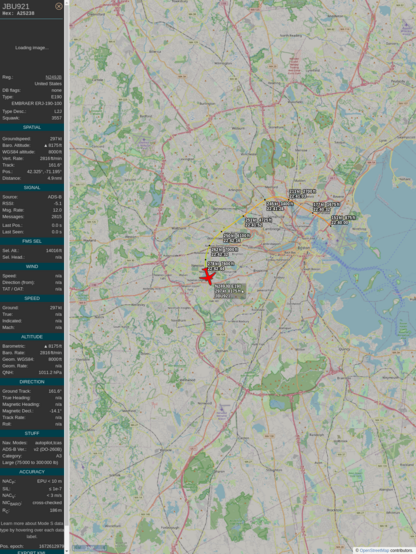This screenshot has width=416, height=554.
Task: Click the FMS SEL section header
Action: click(32, 241)
